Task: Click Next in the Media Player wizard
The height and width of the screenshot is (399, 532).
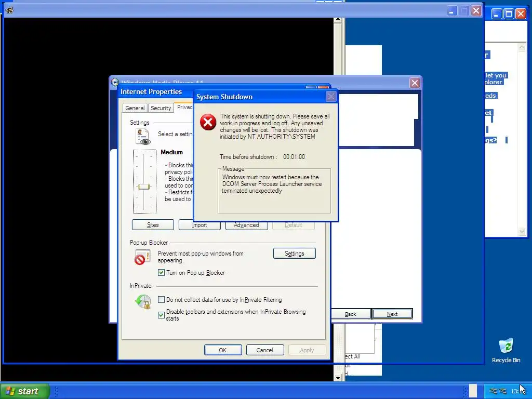Action: (392, 314)
